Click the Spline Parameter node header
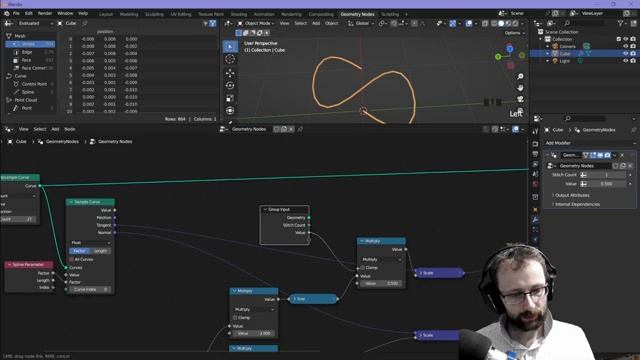The width and height of the screenshot is (640, 360). point(29,264)
